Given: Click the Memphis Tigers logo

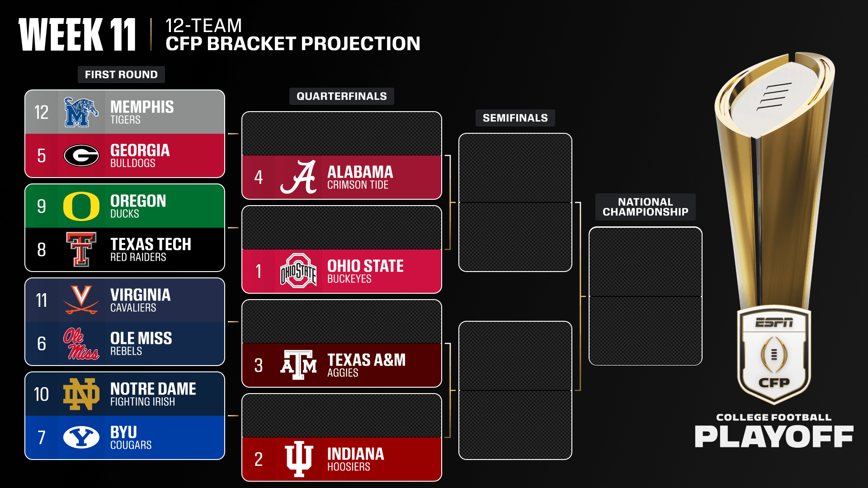Looking at the screenshot, I should pyautogui.click(x=81, y=112).
